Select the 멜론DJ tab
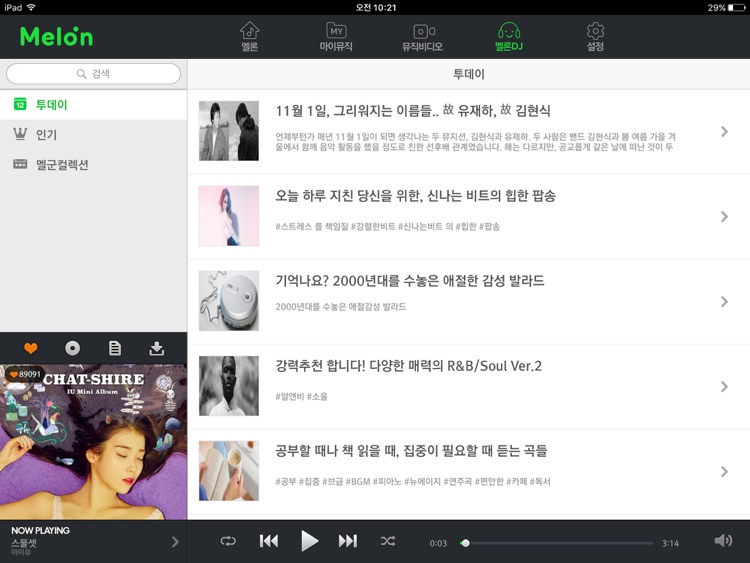Viewport: 750px width, 563px height. 509,37
